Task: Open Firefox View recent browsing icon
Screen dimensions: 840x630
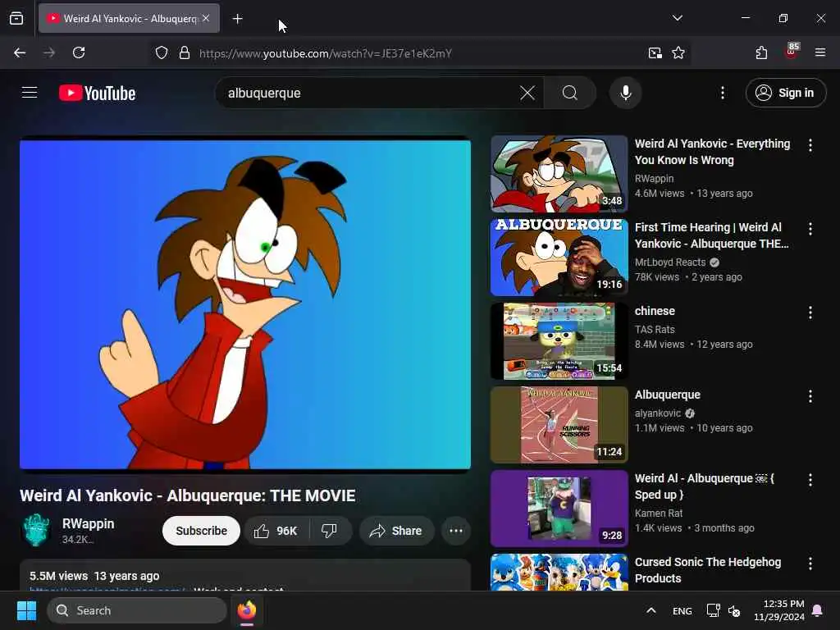Action: coord(16,19)
